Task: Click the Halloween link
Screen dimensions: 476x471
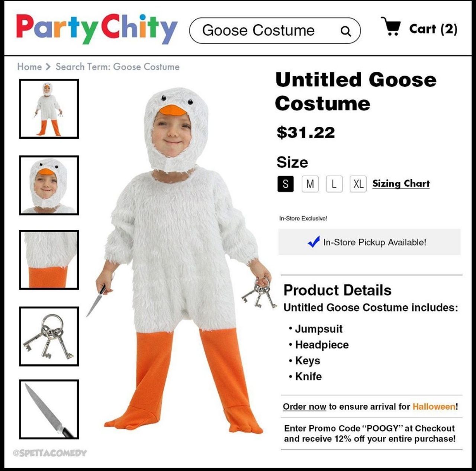Action: (434, 407)
